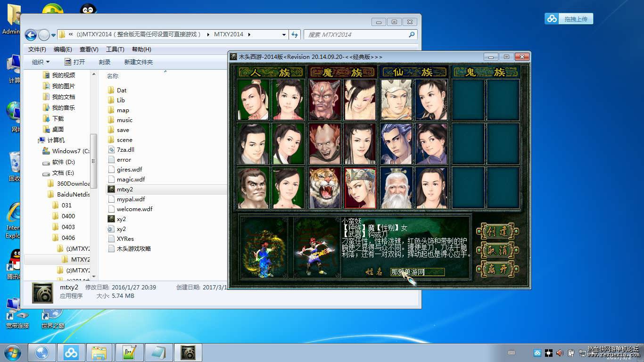The image size is (644, 362).
Task: Select the 木头游戏攻略 file
Action: [130, 248]
